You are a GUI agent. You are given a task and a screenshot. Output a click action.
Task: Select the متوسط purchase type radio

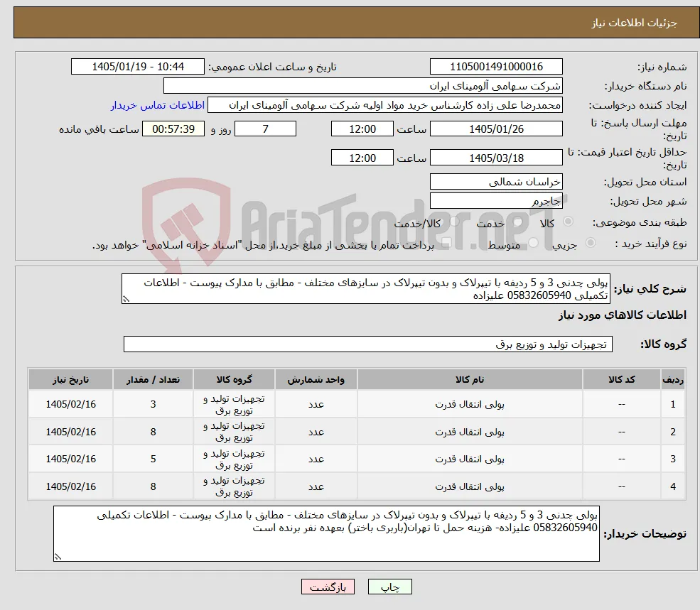533,242
